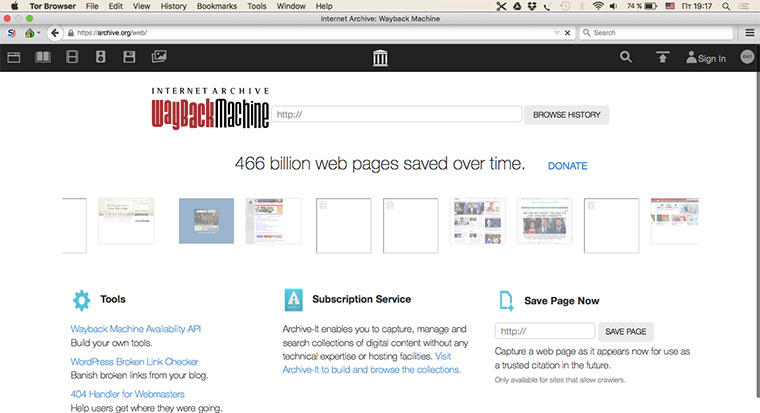Open the Bookmarks menu

(217, 6)
